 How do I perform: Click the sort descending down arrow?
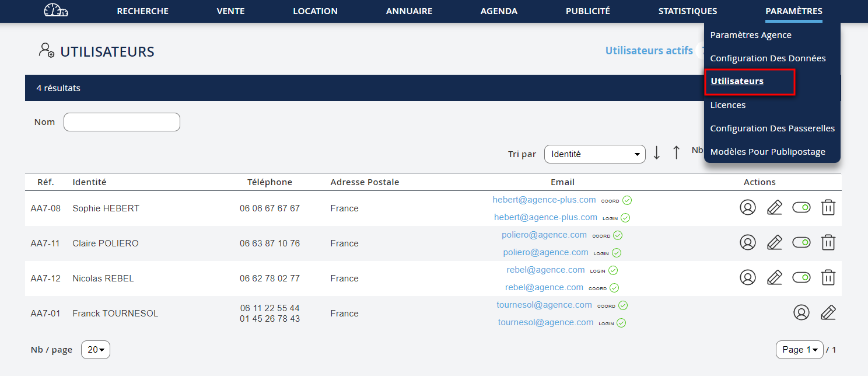pyautogui.click(x=656, y=153)
